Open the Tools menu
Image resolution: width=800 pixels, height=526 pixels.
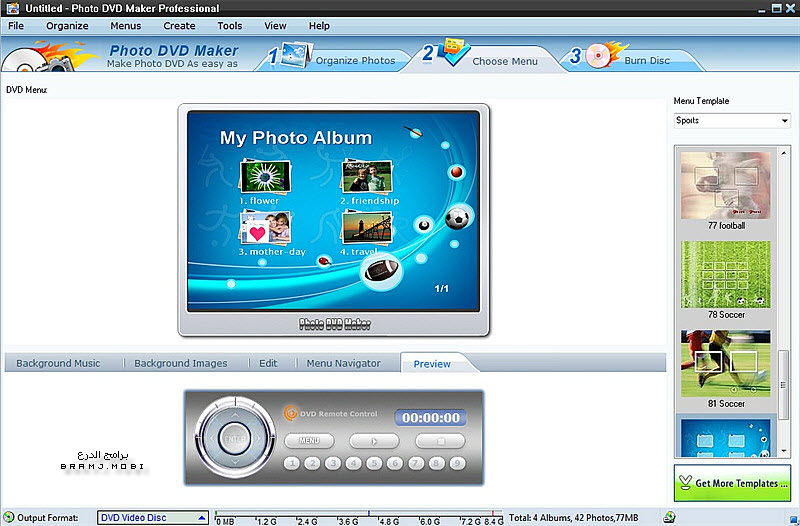[229, 25]
